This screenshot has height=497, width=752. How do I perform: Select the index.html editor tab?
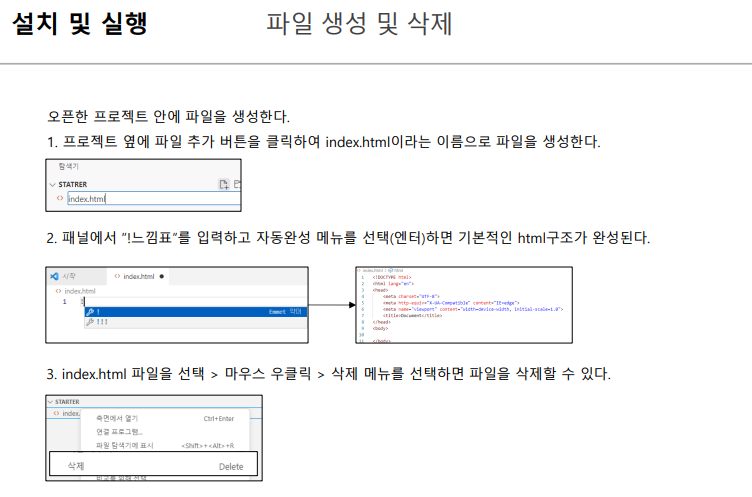[x=139, y=276]
